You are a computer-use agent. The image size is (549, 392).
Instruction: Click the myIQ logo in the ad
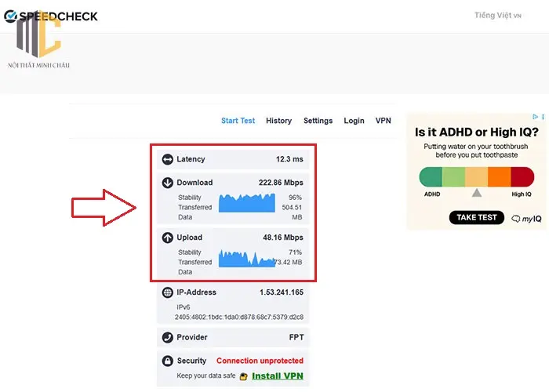click(x=526, y=219)
